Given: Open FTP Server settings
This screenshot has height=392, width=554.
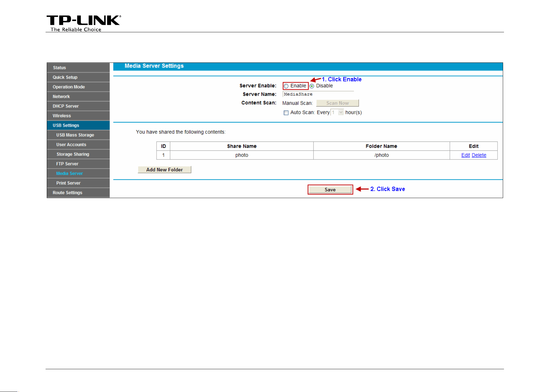Looking at the screenshot, I should [x=78, y=164].
